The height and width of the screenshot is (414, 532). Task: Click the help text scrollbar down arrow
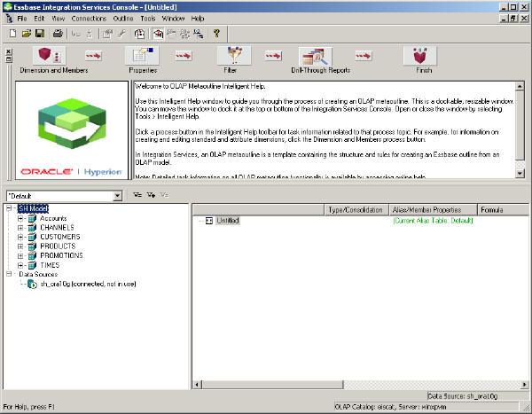click(520, 174)
